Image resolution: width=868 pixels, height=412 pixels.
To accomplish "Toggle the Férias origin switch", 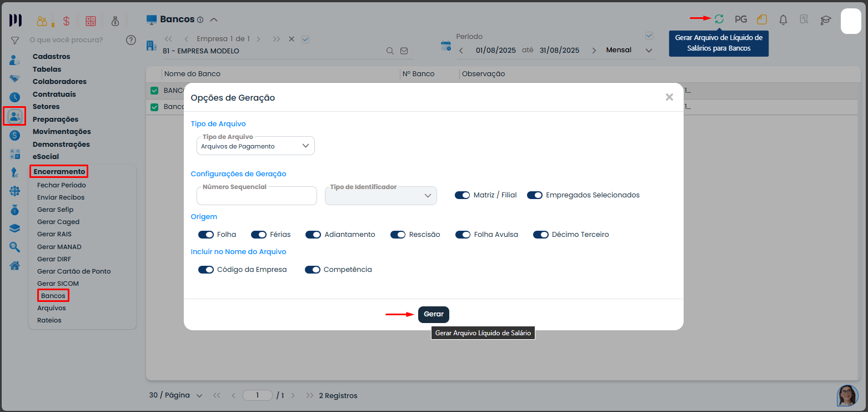I will [x=259, y=235].
